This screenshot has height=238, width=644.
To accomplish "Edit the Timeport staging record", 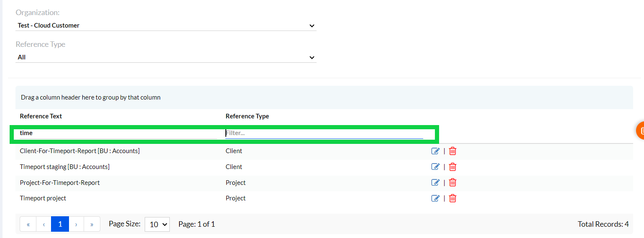I will click(x=435, y=167).
